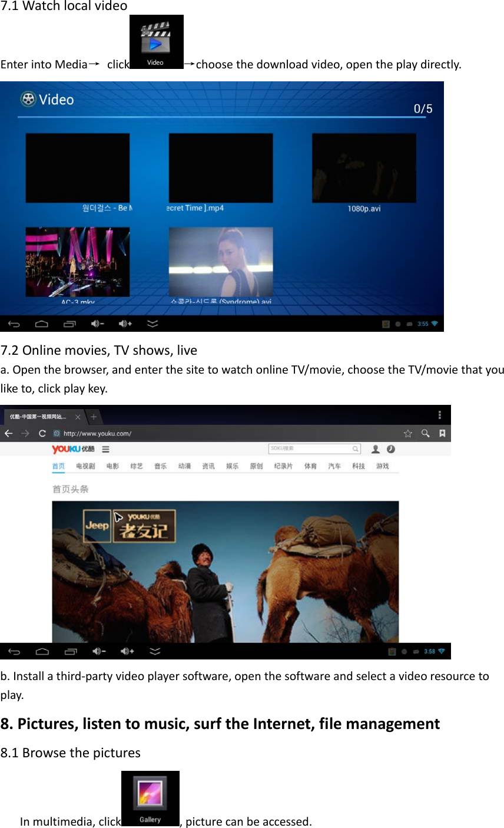
Task: Open the Gallery icon in multimedia
Action: tap(150, 797)
